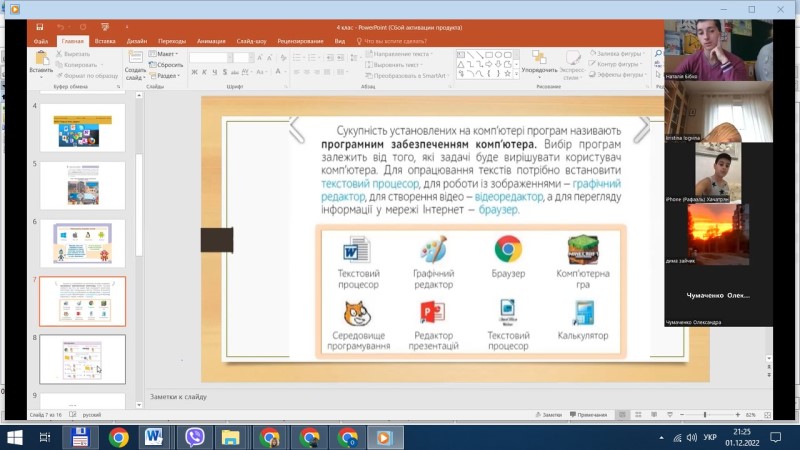The height and width of the screenshot is (450, 800).
Task: Center the paragraph text
Action: point(307,72)
